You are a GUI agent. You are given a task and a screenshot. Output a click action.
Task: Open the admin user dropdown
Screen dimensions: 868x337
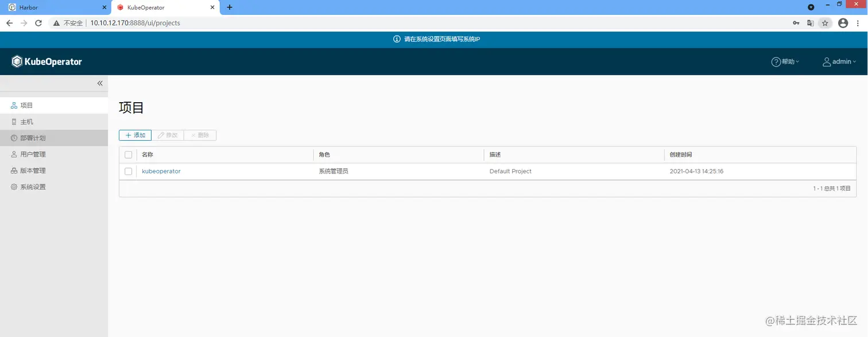[x=839, y=61]
